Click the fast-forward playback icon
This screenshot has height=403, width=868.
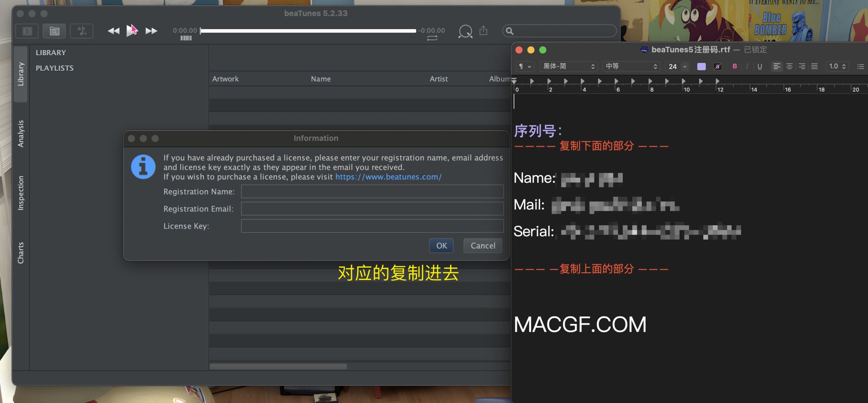pyautogui.click(x=151, y=31)
